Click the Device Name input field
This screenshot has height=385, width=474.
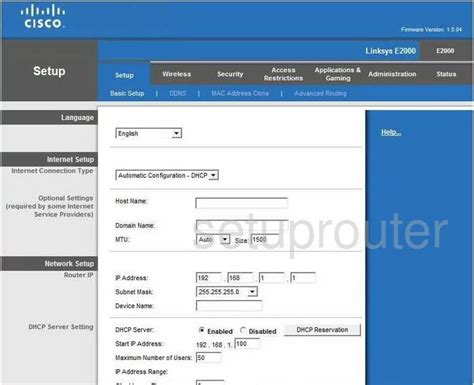(x=229, y=306)
